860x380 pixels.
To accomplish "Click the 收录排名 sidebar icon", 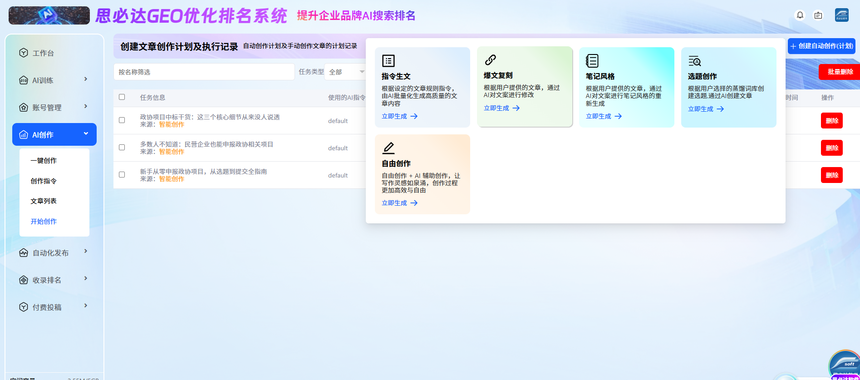I will tap(23, 280).
